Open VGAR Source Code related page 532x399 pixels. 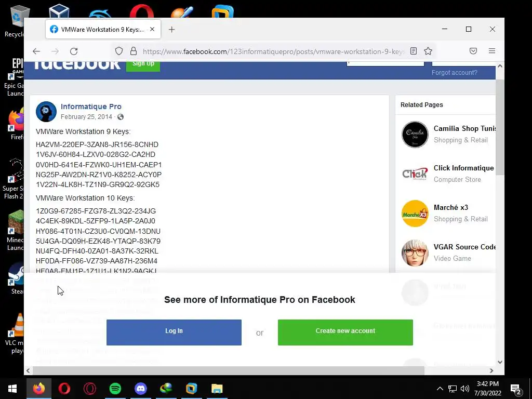coord(464,247)
